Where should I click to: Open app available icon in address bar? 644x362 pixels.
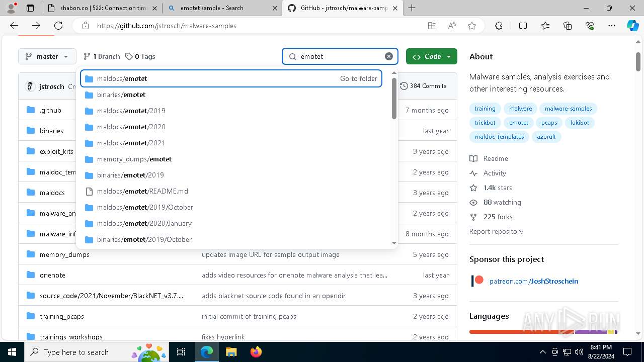431,26
